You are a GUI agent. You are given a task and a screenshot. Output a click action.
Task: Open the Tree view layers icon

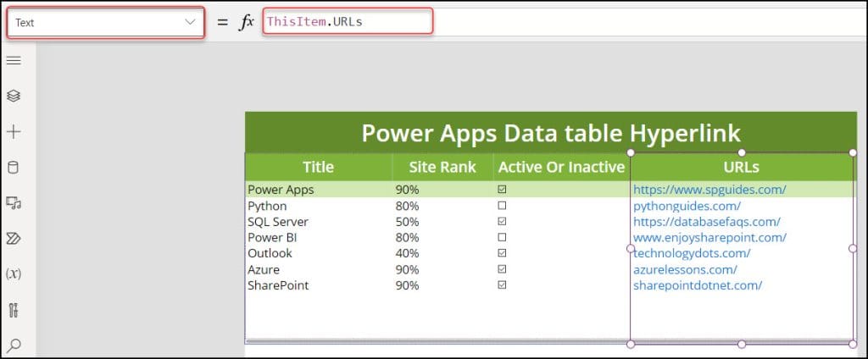(x=14, y=96)
